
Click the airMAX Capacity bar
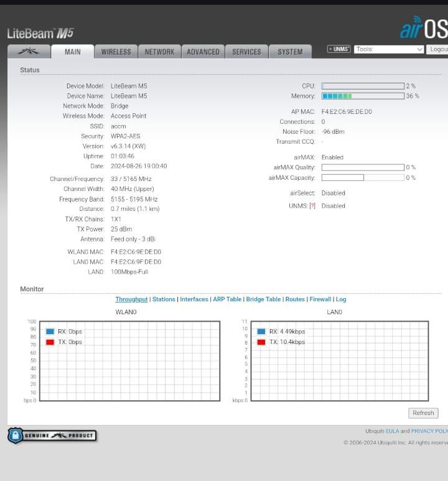363,177
